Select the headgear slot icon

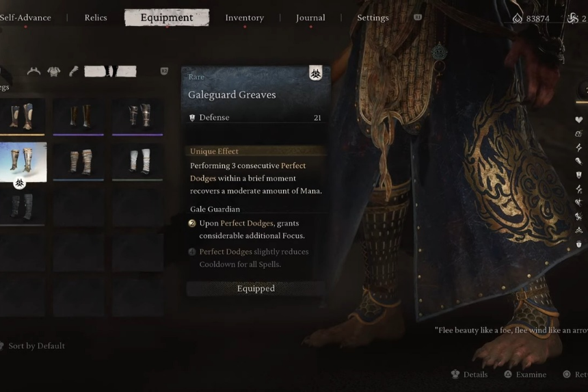34,71
